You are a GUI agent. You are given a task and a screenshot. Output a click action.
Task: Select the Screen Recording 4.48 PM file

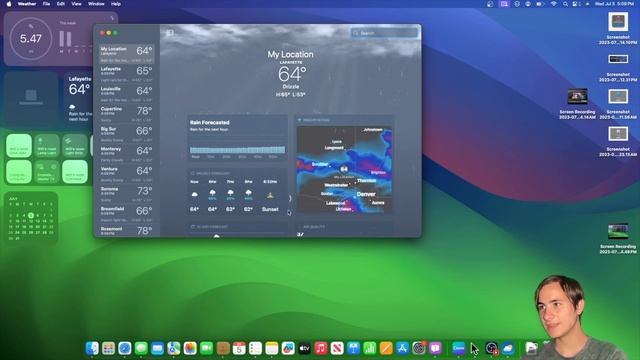[x=618, y=238]
